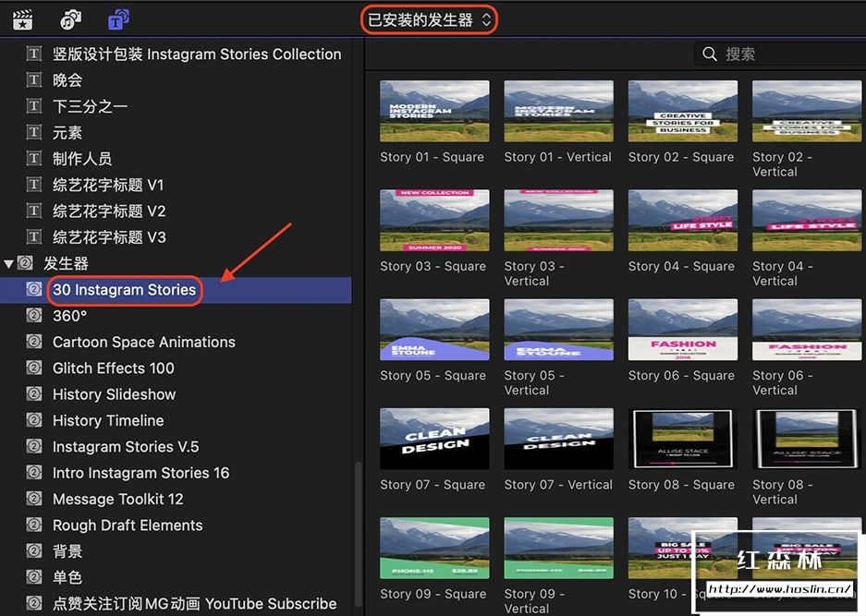
Task: Click the title icon beside 综艺花字标题 V1
Action: (x=33, y=185)
